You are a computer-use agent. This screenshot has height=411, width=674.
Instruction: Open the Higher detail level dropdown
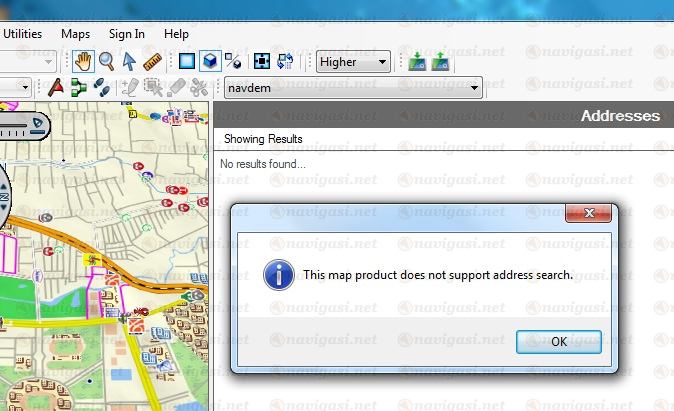353,62
